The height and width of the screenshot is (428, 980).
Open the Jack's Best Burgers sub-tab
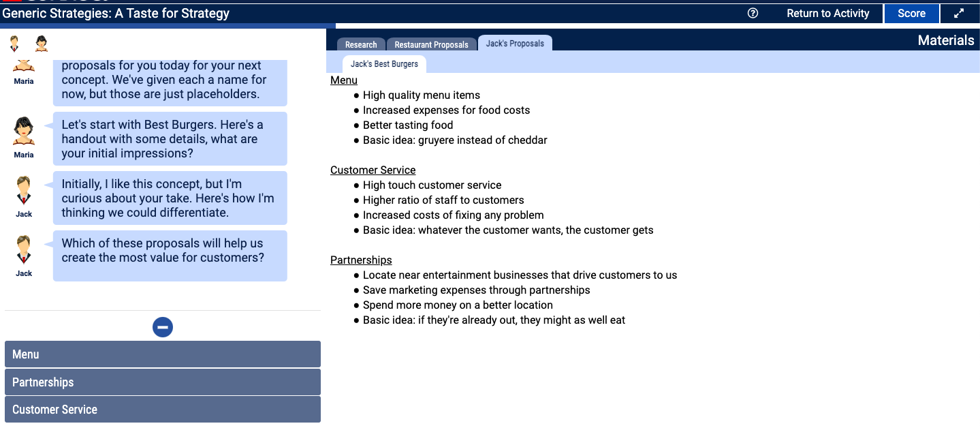pos(384,64)
